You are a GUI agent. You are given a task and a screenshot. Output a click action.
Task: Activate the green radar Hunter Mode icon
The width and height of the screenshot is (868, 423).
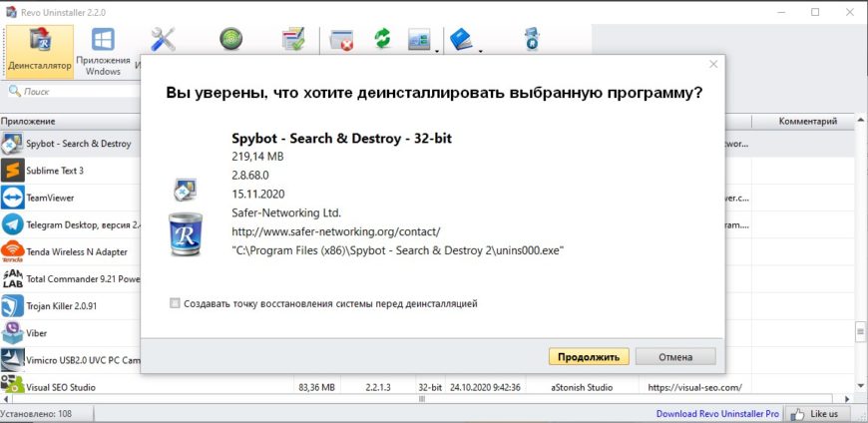(231, 40)
